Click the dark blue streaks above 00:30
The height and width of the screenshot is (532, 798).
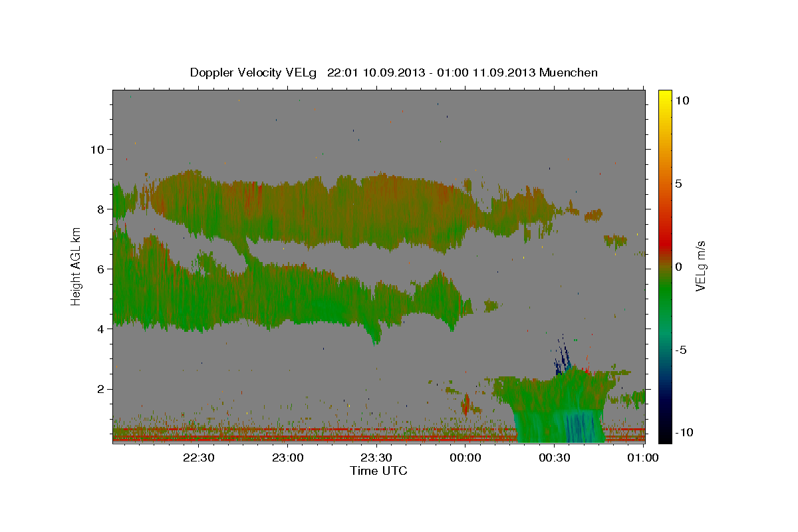click(563, 358)
